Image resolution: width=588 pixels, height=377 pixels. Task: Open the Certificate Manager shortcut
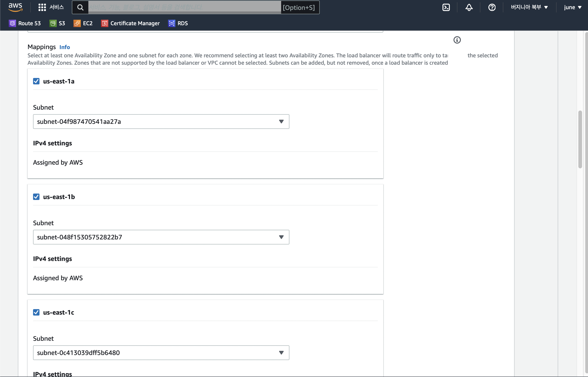point(130,23)
